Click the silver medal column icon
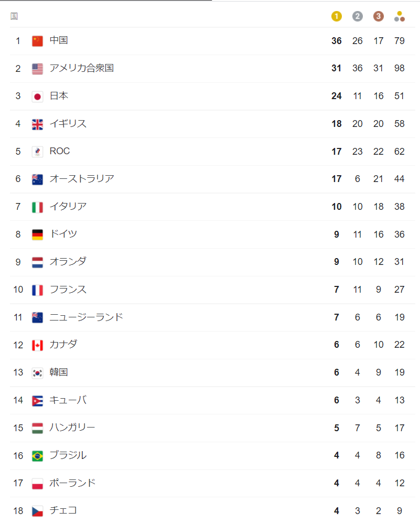Image resolution: width=420 pixels, height=523 pixels. tap(357, 16)
